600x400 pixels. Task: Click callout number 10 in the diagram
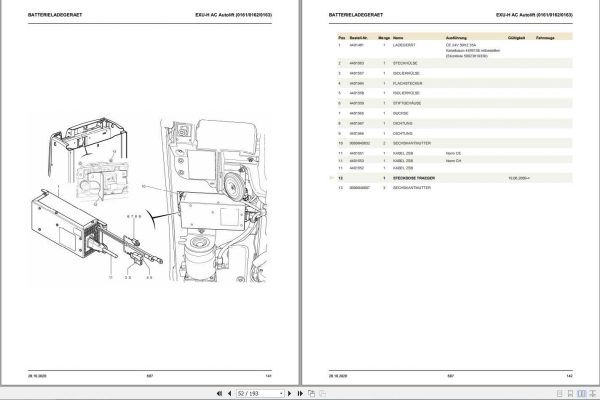pyautogui.click(x=143, y=186)
